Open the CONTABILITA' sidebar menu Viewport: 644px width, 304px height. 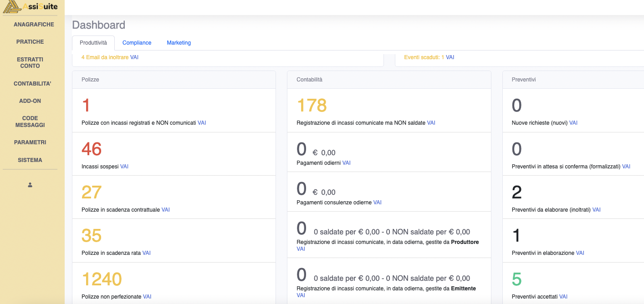point(32,84)
